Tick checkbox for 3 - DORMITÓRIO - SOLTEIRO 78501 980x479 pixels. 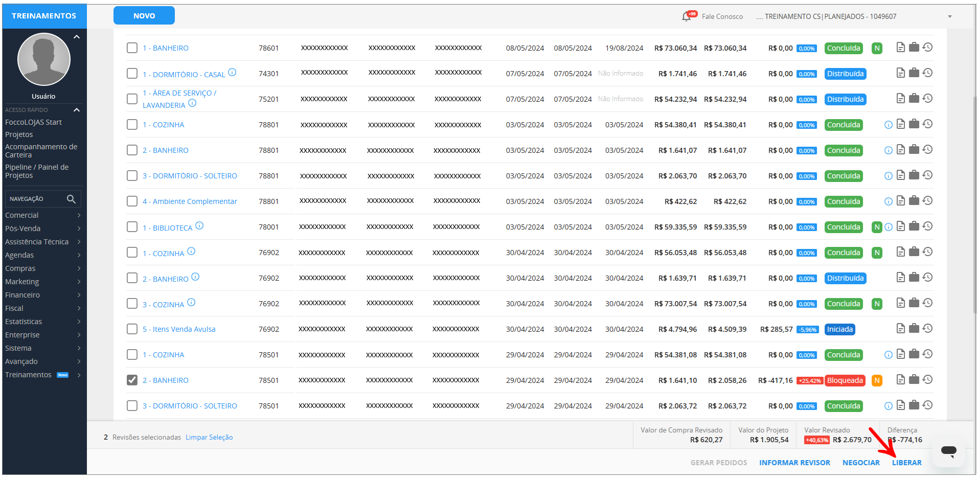[132, 406]
